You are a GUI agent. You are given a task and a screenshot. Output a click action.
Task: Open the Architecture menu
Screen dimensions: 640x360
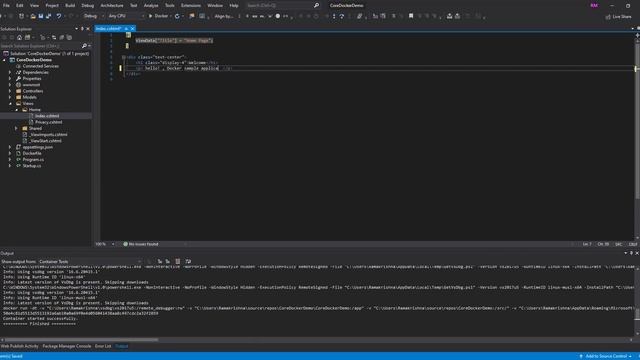click(112, 5)
